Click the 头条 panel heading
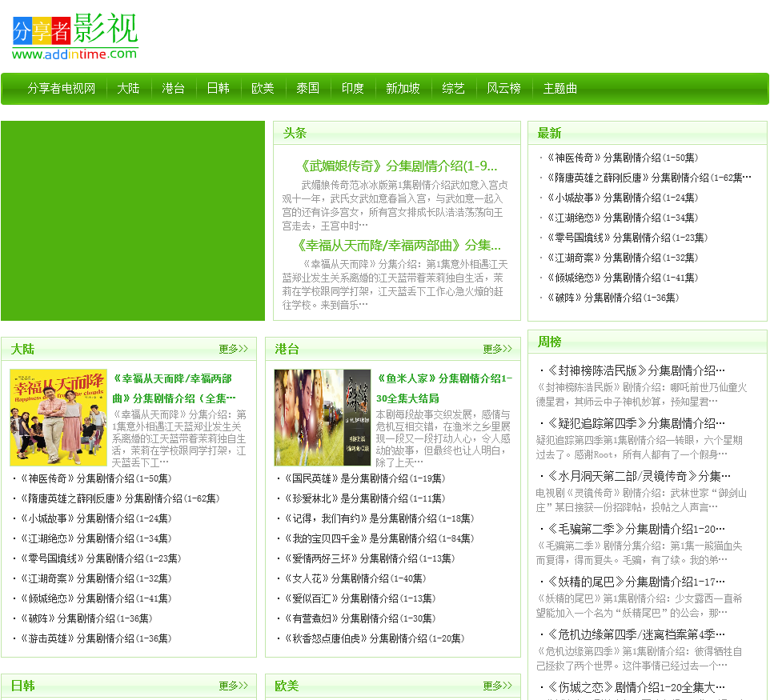 pos(295,133)
